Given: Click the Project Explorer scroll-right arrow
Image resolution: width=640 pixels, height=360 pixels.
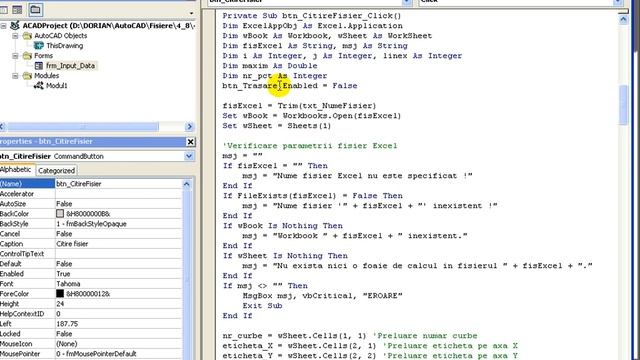Looking at the screenshot, I should tap(189, 127).
